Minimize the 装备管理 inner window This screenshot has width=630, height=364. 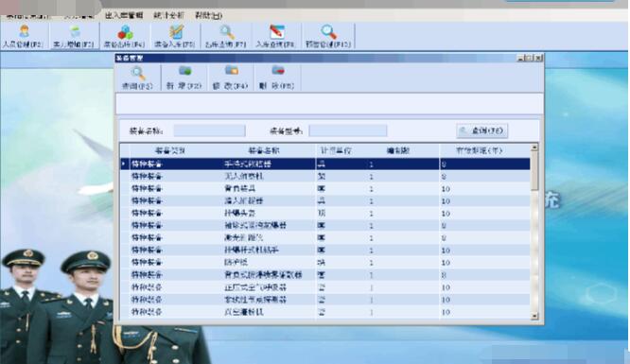tap(520, 58)
